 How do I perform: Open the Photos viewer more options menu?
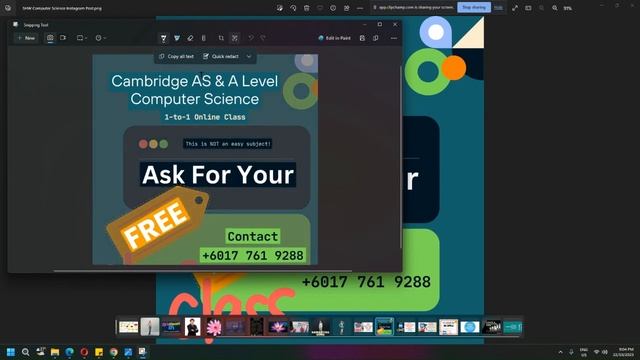pos(360,8)
